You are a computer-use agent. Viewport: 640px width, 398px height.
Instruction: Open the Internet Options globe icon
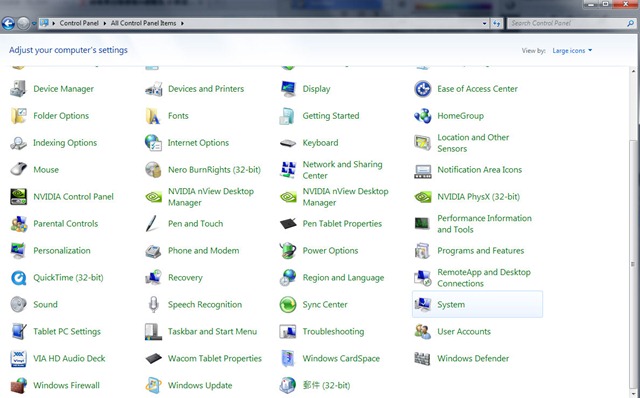153,143
